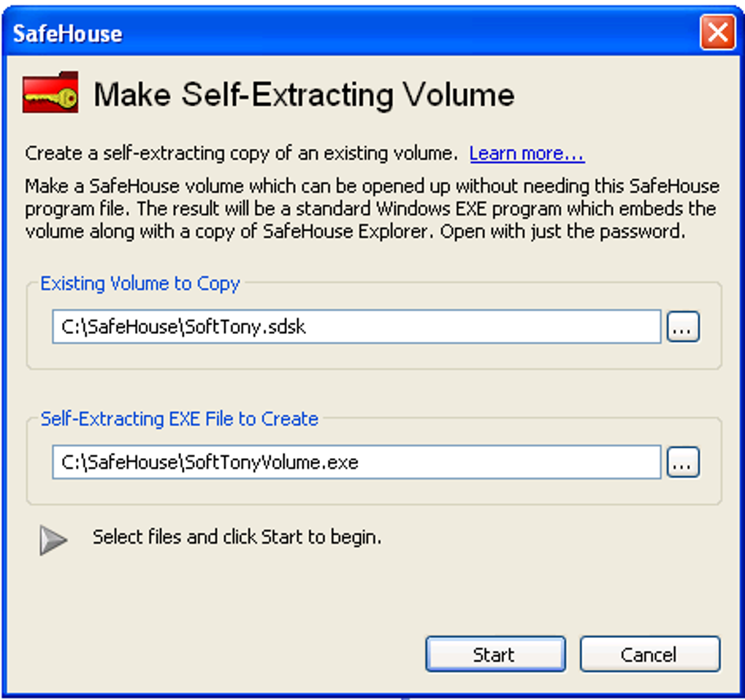Browse for the self-extracting EXE destination
Image resolution: width=745 pixels, height=700 pixels.
pos(683,462)
